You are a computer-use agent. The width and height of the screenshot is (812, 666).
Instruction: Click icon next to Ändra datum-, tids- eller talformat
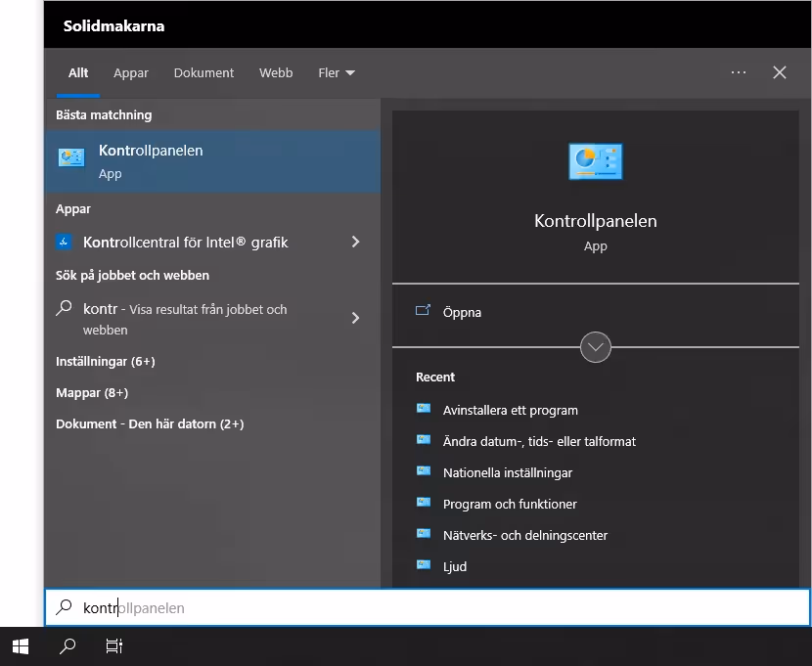[x=424, y=439]
